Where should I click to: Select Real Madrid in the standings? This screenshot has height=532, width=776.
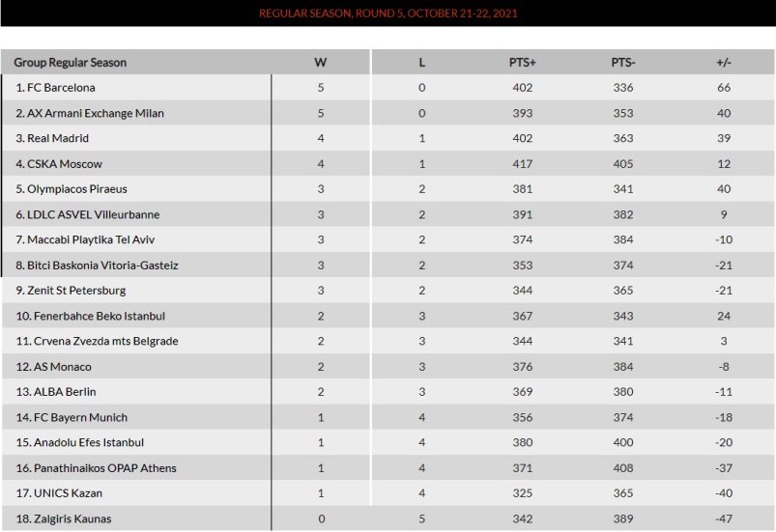[58, 138]
